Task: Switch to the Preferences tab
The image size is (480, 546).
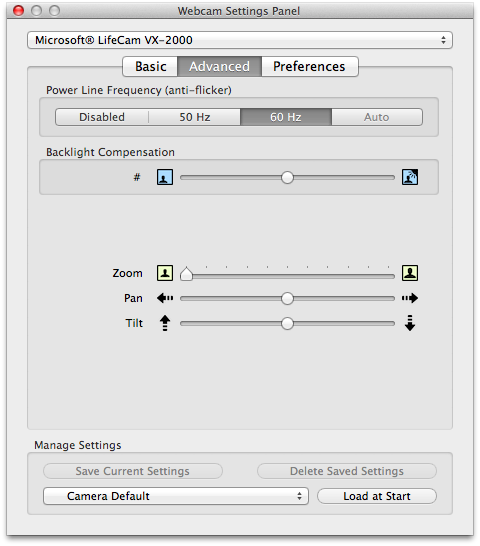Action: [x=310, y=67]
